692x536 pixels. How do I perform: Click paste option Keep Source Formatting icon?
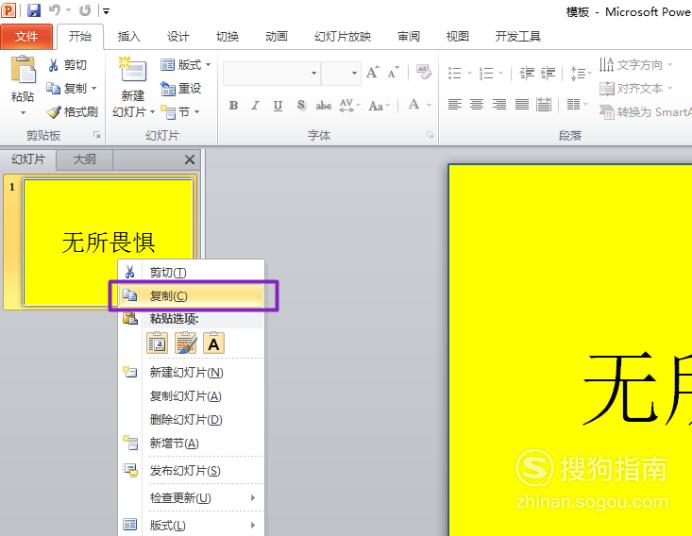[185, 344]
